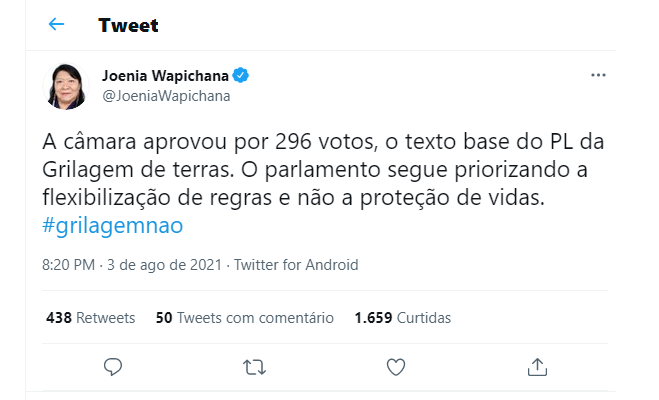Show the 50 Tweets com comentário

point(245,318)
